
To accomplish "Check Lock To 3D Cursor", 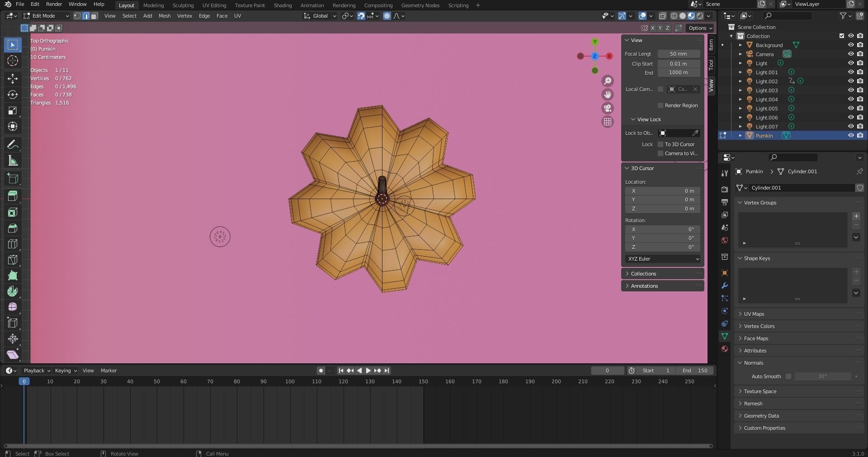I will 660,144.
